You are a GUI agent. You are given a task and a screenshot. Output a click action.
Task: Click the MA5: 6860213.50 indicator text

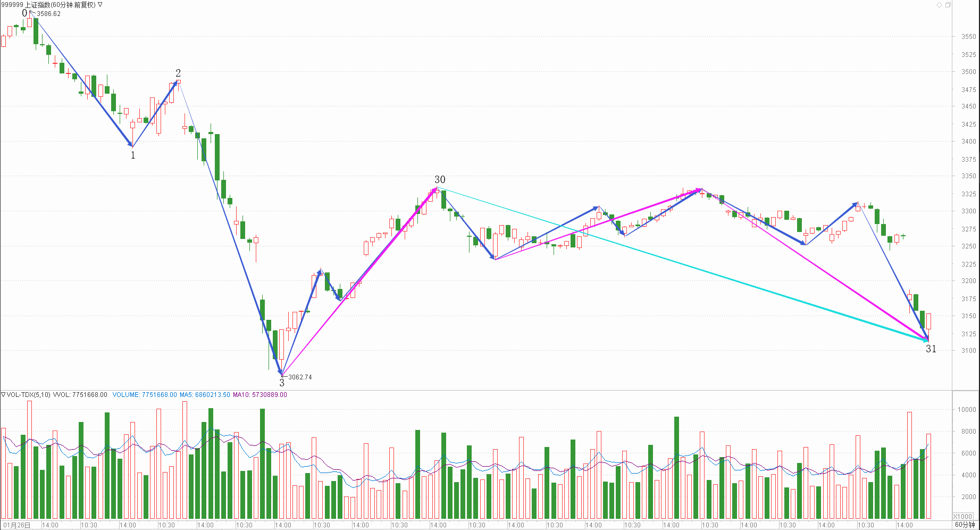click(x=205, y=395)
